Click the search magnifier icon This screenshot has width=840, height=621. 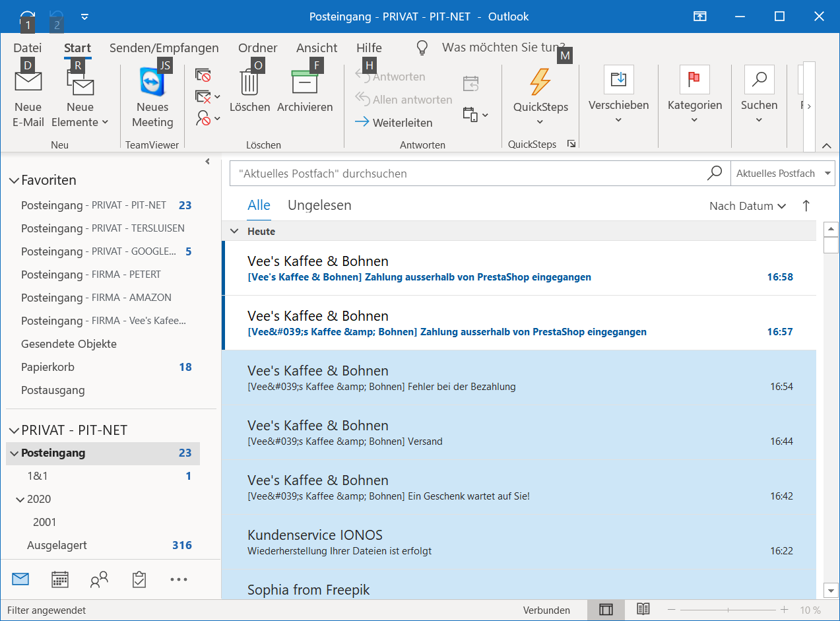click(715, 173)
